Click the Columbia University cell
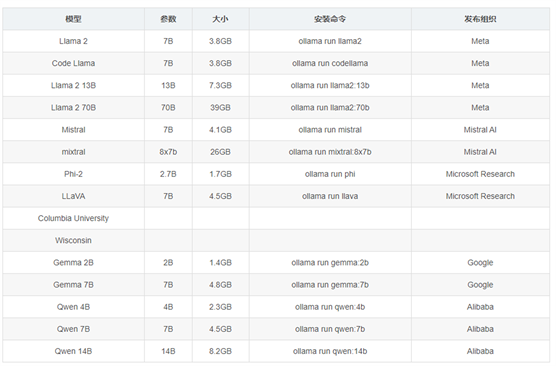Screen dimensions: 556x366 [73, 218]
